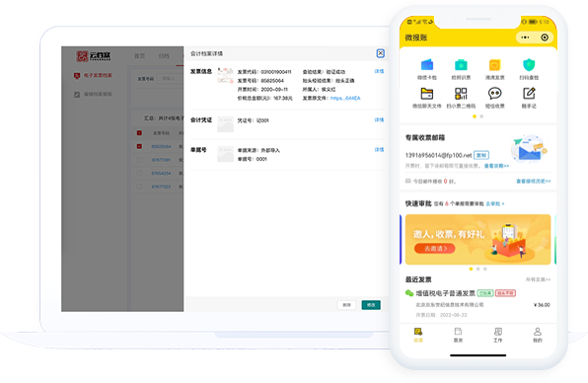The height and width of the screenshot is (383, 588).
Task: Tap the green camera 拍照识票 icon
Action: pos(461,65)
